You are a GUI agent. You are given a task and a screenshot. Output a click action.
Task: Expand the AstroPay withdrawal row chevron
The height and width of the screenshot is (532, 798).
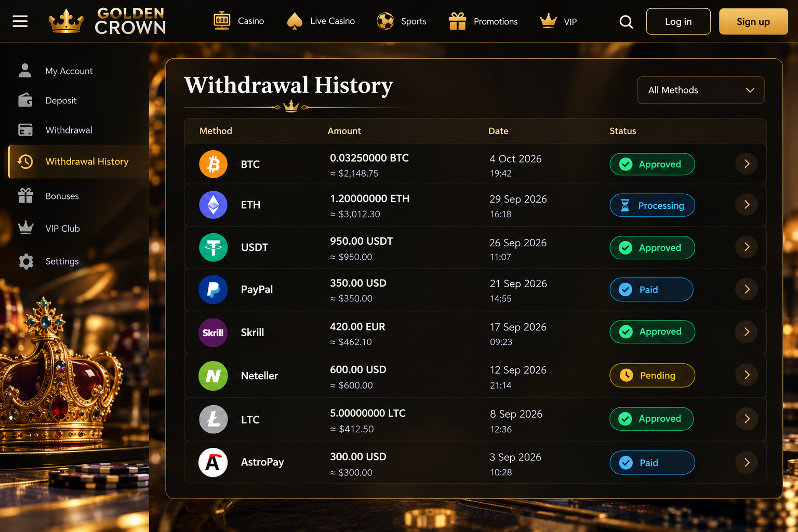[x=747, y=462]
